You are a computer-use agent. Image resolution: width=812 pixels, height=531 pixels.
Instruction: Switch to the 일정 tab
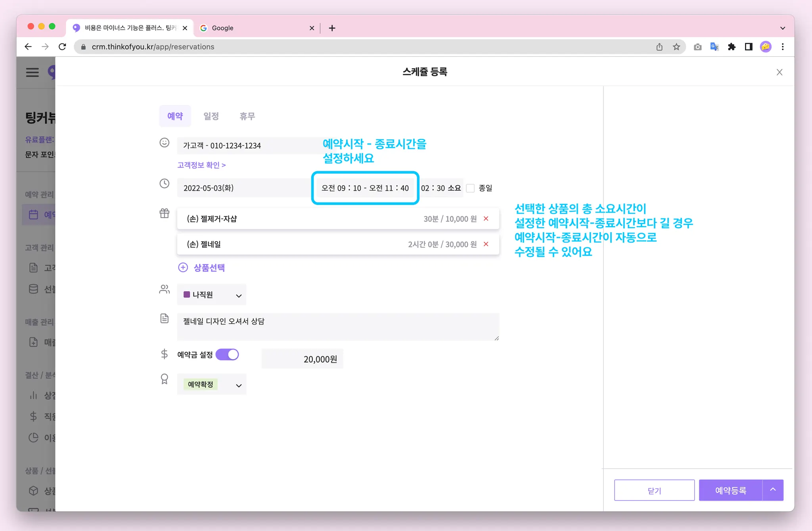(x=211, y=116)
